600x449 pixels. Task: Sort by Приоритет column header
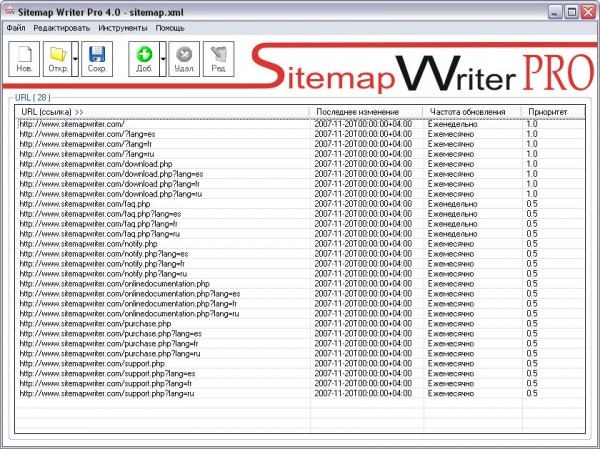pyautogui.click(x=553, y=112)
